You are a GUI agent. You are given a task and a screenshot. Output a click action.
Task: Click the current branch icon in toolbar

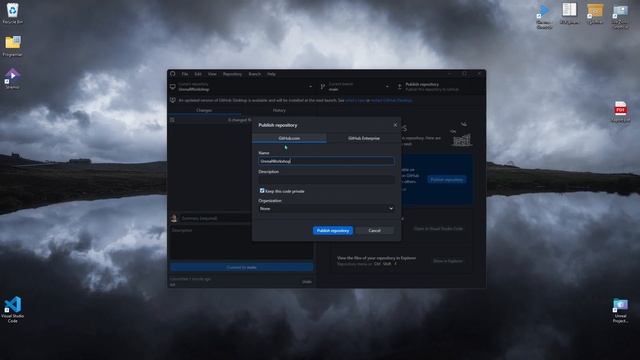point(323,87)
